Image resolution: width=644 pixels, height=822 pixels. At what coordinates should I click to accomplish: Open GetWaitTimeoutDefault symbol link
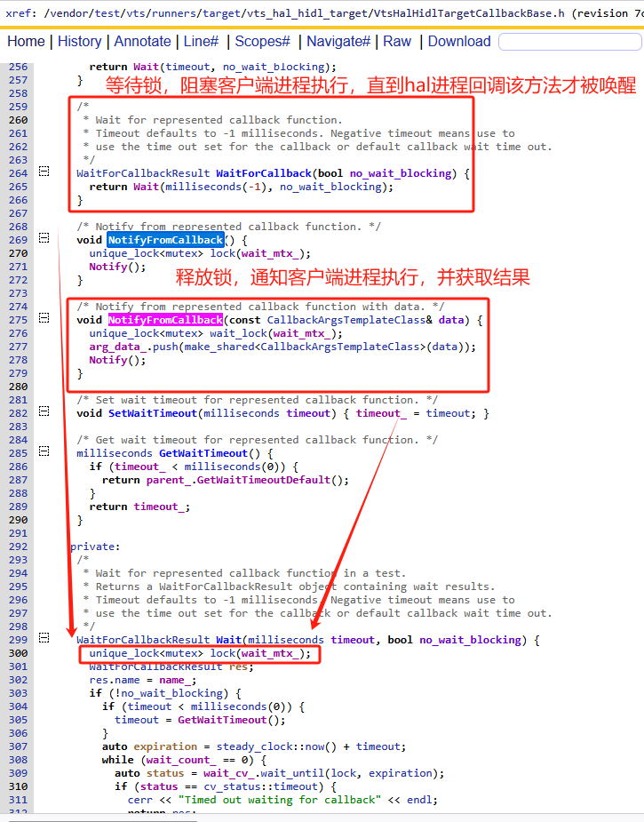[x=264, y=480]
